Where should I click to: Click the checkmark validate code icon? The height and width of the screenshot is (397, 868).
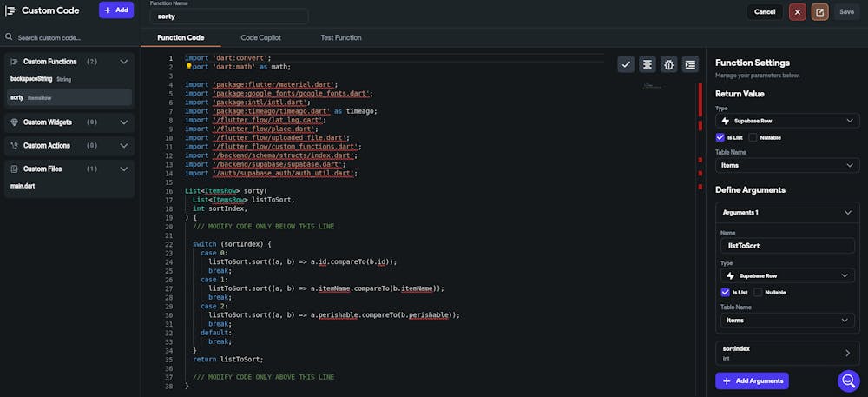pos(626,64)
